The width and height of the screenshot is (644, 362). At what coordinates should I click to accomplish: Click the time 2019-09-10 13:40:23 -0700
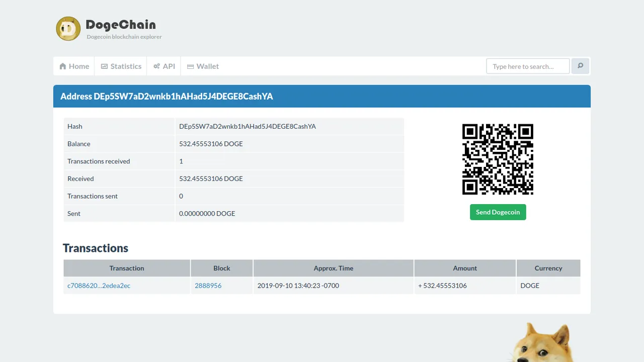(298, 286)
